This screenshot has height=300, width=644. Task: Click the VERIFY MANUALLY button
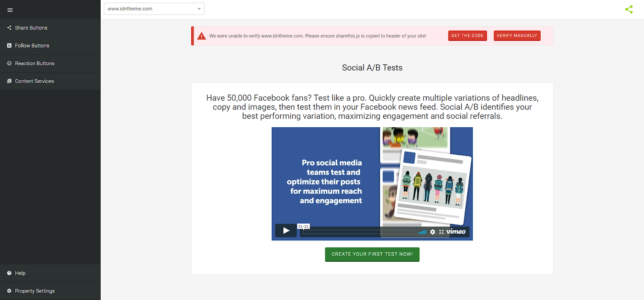[x=517, y=36]
